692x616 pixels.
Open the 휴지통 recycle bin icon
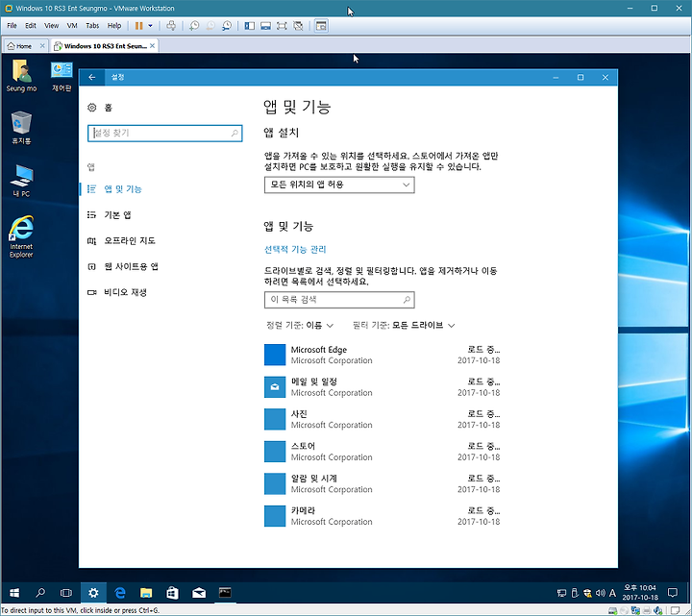click(21, 128)
